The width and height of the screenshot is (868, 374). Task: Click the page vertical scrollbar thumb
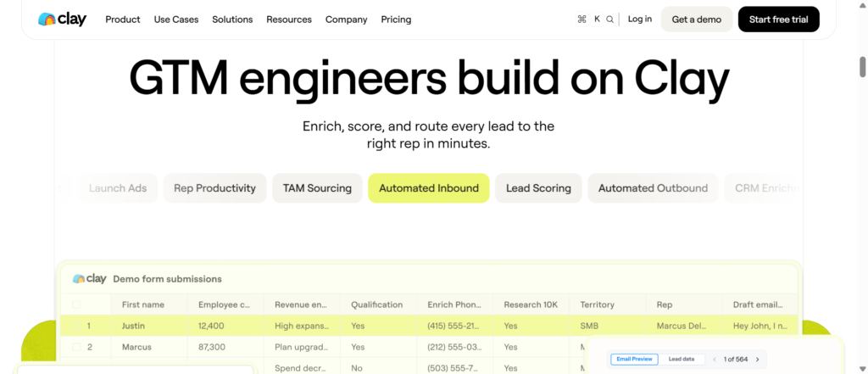point(862,67)
